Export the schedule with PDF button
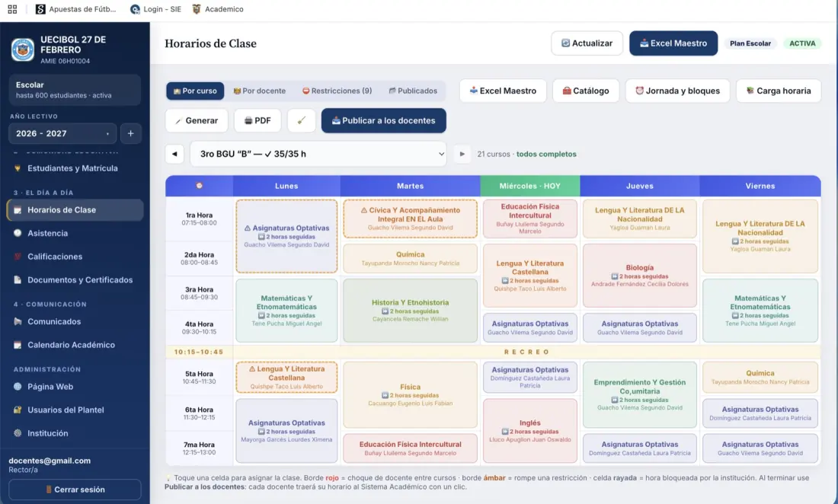Viewport: 838px width, 504px height. click(x=257, y=120)
